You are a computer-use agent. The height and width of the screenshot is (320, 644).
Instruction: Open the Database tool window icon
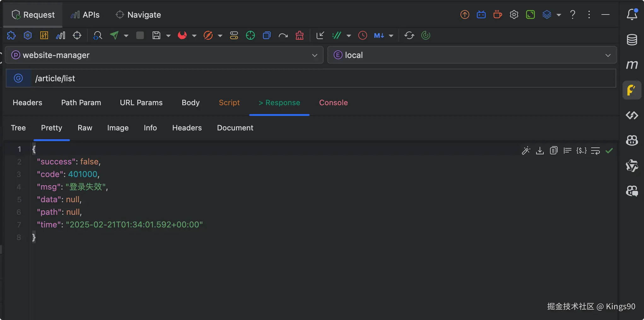[x=632, y=40]
